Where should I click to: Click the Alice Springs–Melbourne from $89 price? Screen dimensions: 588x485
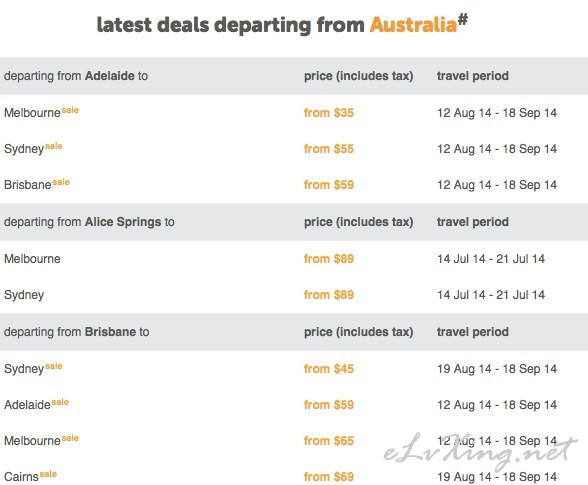(x=328, y=258)
